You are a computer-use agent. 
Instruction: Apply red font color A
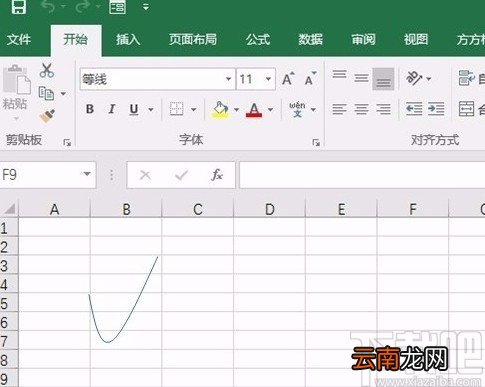click(254, 110)
